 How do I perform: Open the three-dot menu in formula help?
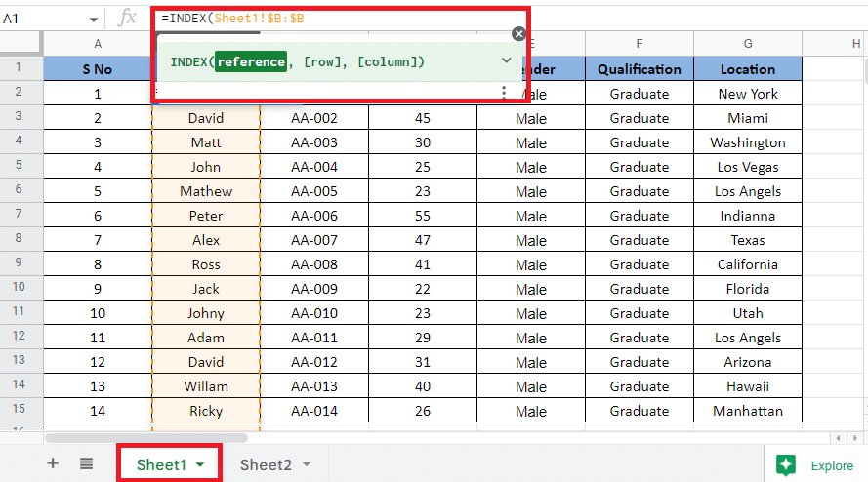click(x=504, y=93)
